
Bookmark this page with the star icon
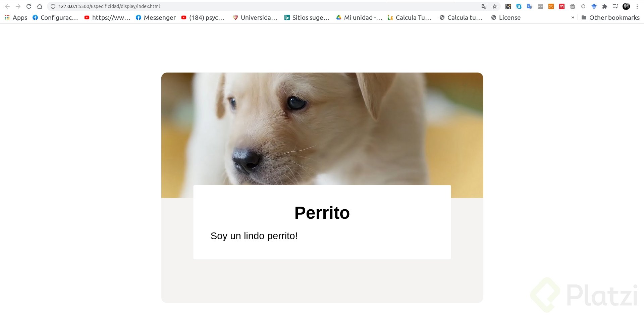pos(494,6)
